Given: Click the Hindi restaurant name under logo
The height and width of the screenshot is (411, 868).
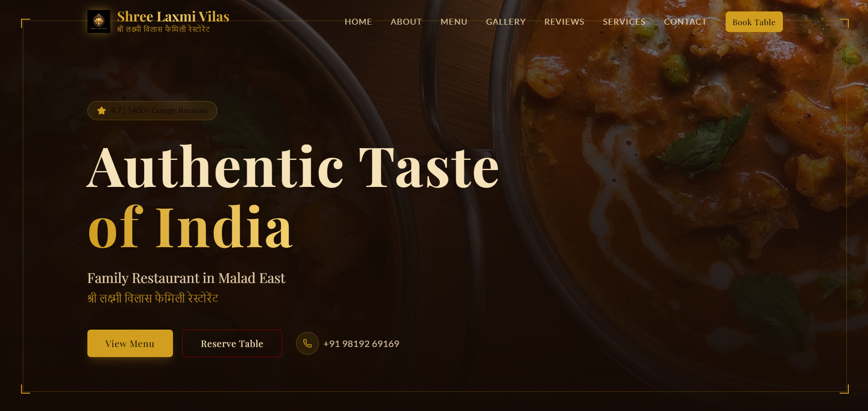Looking at the screenshot, I should pos(163,29).
